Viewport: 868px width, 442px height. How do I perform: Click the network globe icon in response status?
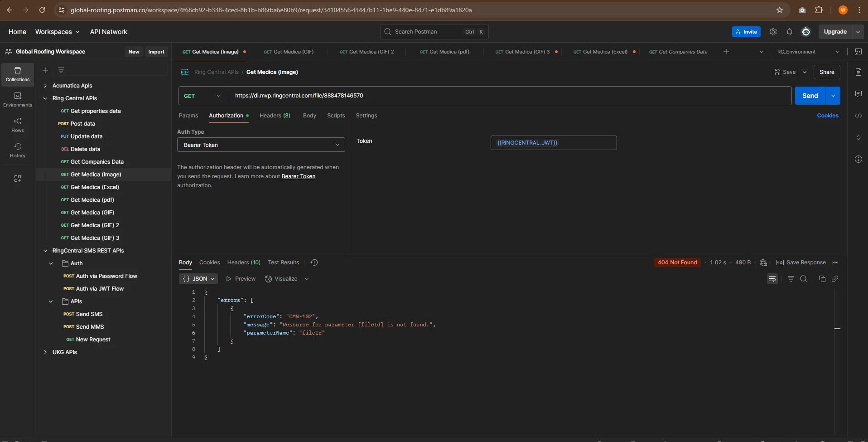point(763,262)
